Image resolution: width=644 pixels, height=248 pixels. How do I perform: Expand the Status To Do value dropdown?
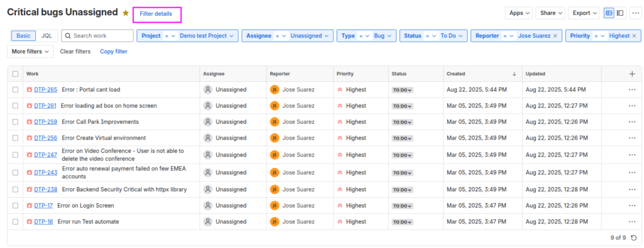452,36
